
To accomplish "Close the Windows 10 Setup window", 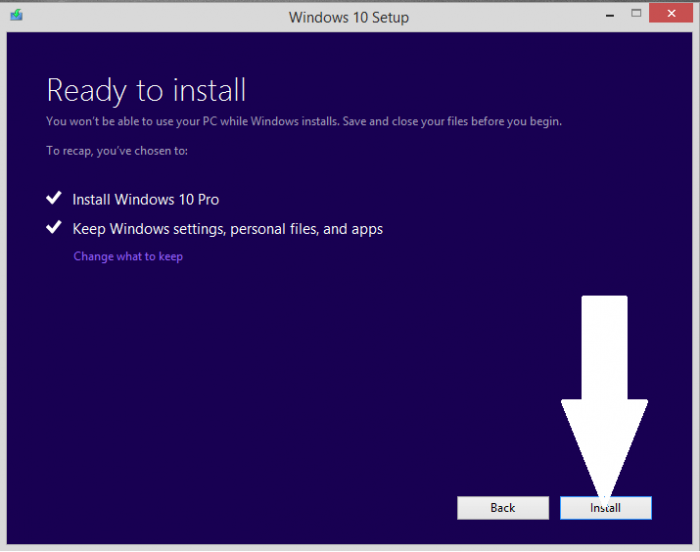I will point(671,13).
